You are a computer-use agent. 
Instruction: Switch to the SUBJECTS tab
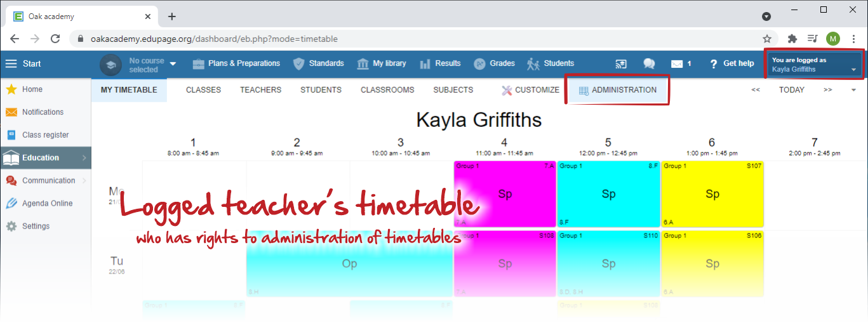click(x=453, y=90)
